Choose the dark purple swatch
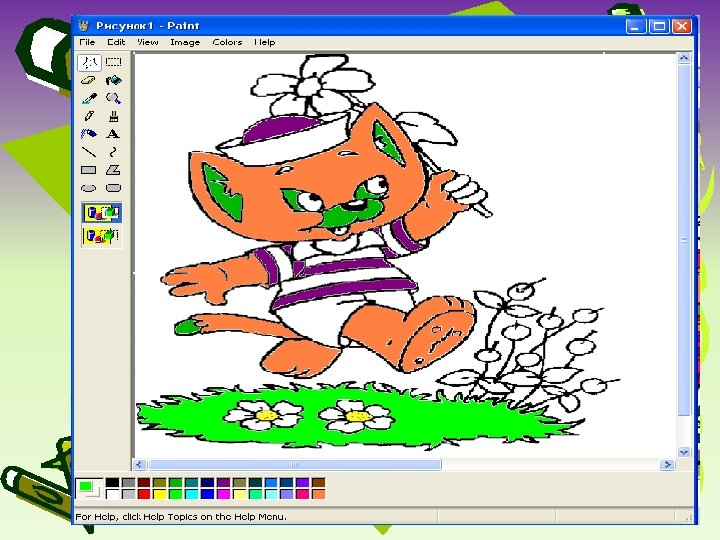This screenshot has height=540, width=720. pos(223,482)
